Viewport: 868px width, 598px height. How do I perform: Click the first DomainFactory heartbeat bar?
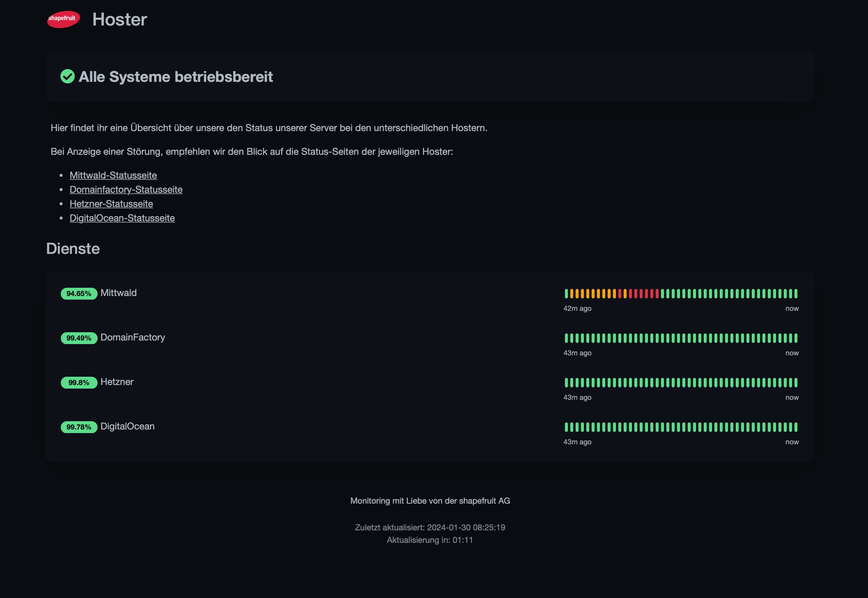point(566,338)
